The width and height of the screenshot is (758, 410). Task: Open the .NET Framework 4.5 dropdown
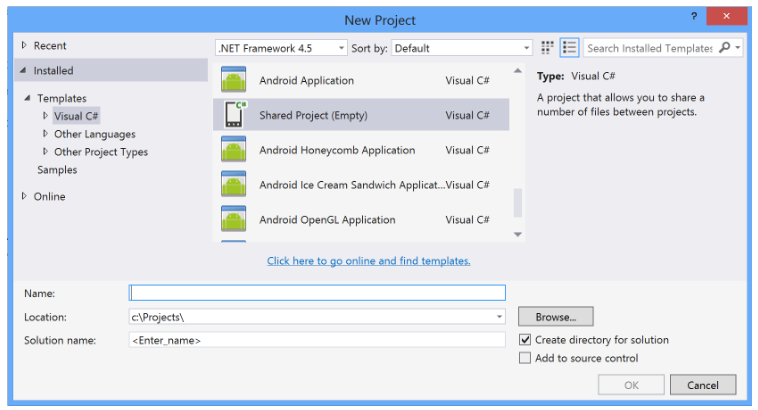coord(281,48)
